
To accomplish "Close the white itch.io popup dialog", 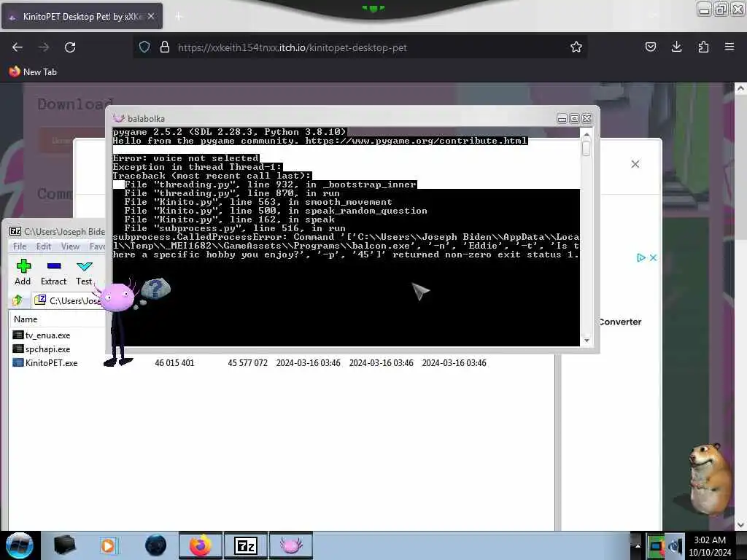I will point(635,164).
